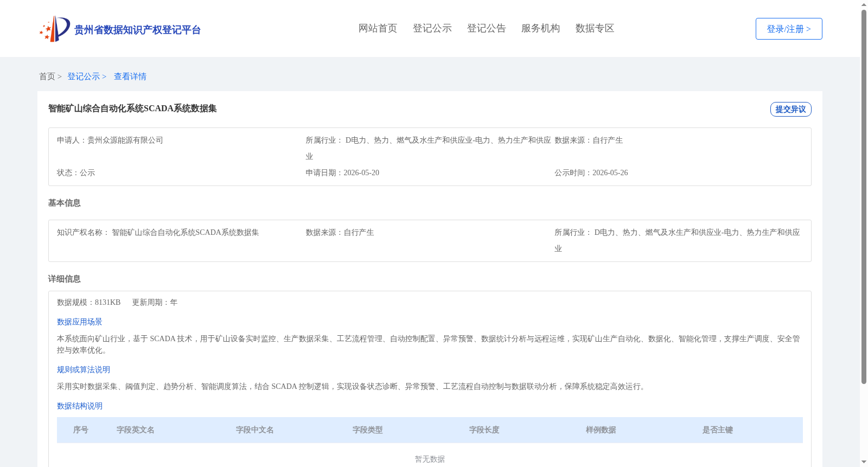Select 数据专区 in the top navigation
868x467 pixels.
pyautogui.click(x=595, y=28)
